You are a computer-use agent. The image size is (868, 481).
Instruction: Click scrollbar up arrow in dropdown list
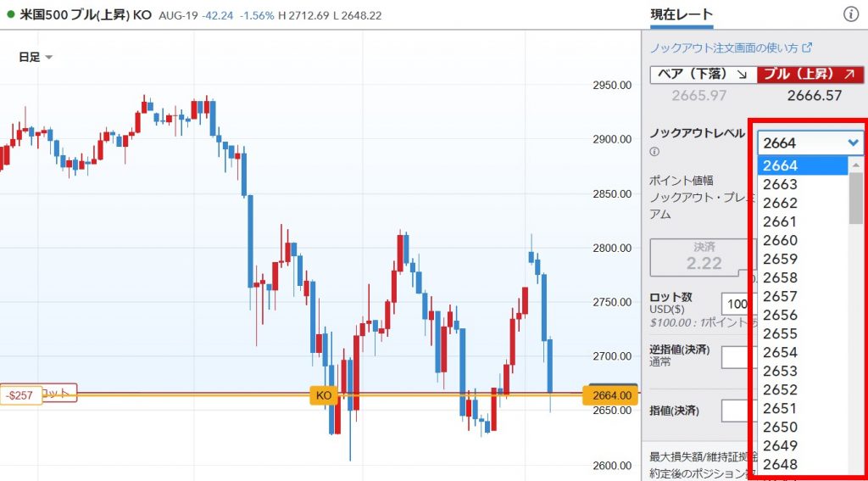point(855,165)
